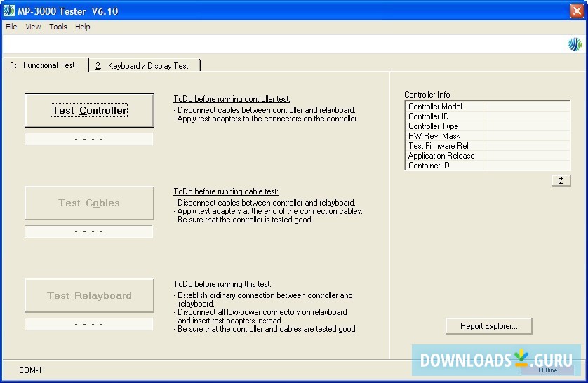The height and width of the screenshot is (383, 588).
Task: Click 'Be sure that the controller is tested good' line
Action: point(243,220)
